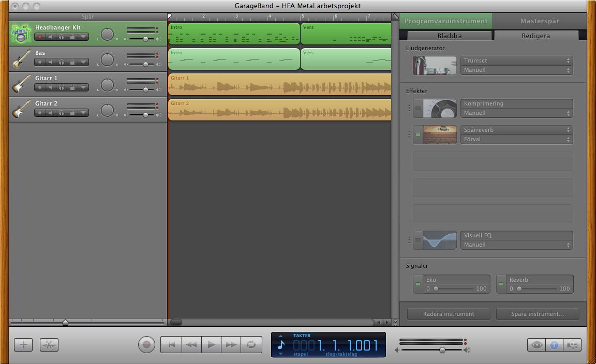Click the Gitarr 2 track guitar icon
The height and width of the screenshot is (364, 596).
21,110
